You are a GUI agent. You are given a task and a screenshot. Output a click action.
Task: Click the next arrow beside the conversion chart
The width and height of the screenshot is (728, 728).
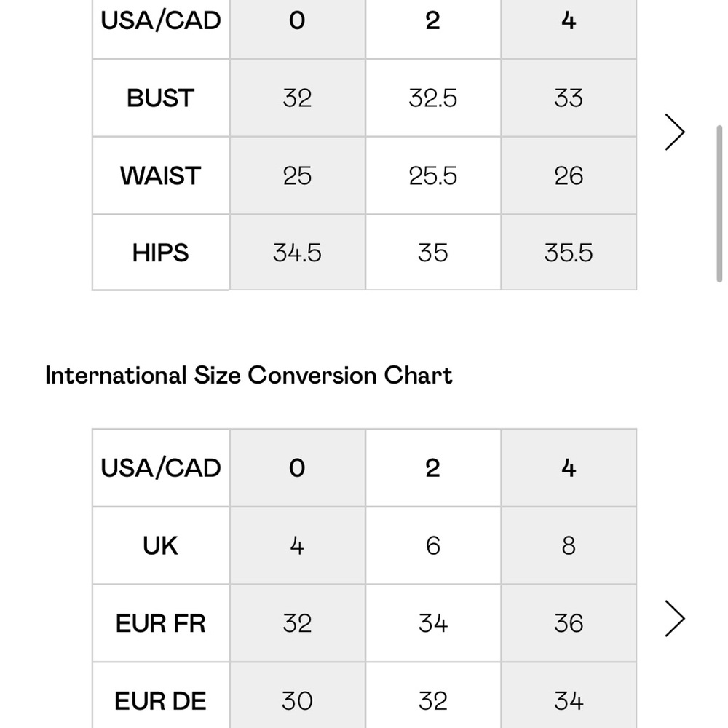(675, 618)
